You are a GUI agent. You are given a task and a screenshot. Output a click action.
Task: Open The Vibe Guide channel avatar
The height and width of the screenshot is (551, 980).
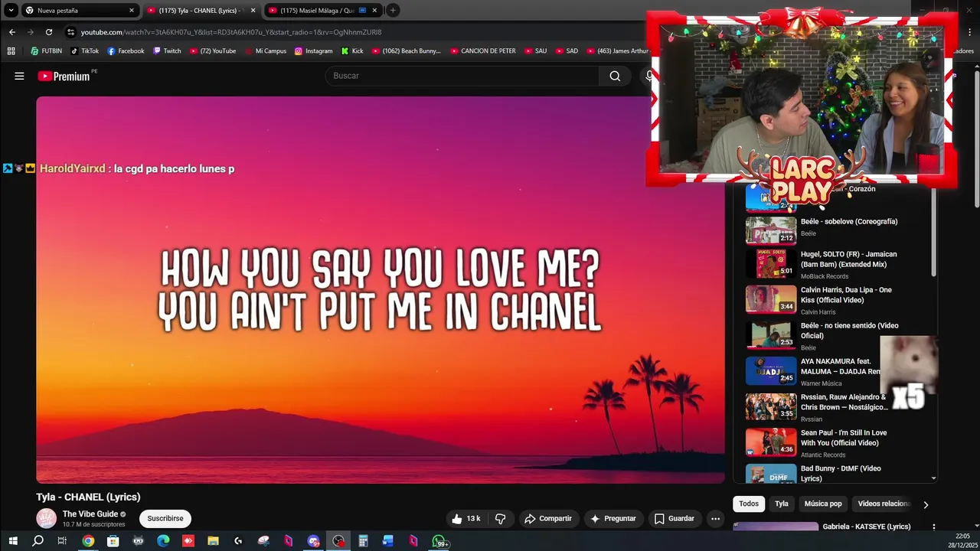pos(47,518)
